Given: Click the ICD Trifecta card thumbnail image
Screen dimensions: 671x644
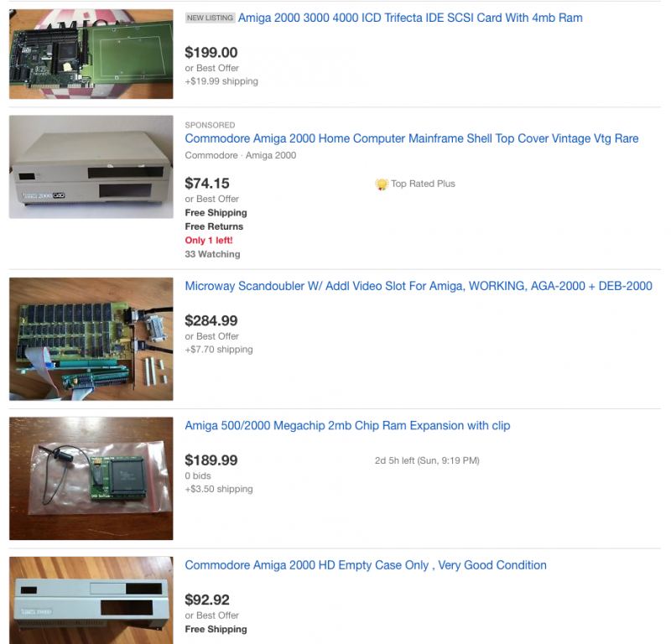Looking at the screenshot, I should 91,54.
